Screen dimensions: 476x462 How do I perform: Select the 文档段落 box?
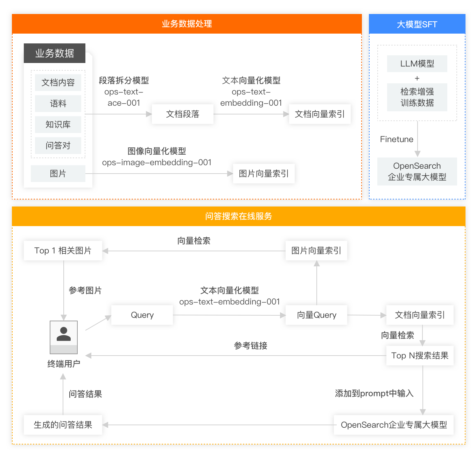(x=183, y=114)
